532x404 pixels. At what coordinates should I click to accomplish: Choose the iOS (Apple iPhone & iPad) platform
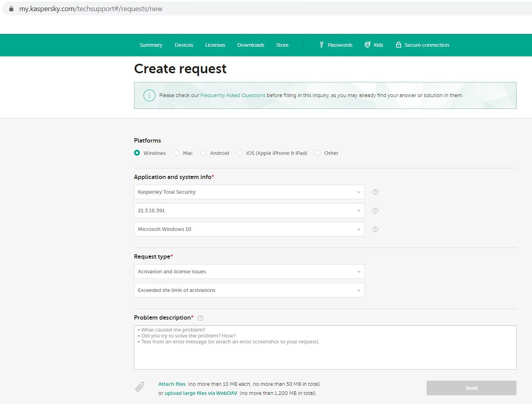coord(240,153)
